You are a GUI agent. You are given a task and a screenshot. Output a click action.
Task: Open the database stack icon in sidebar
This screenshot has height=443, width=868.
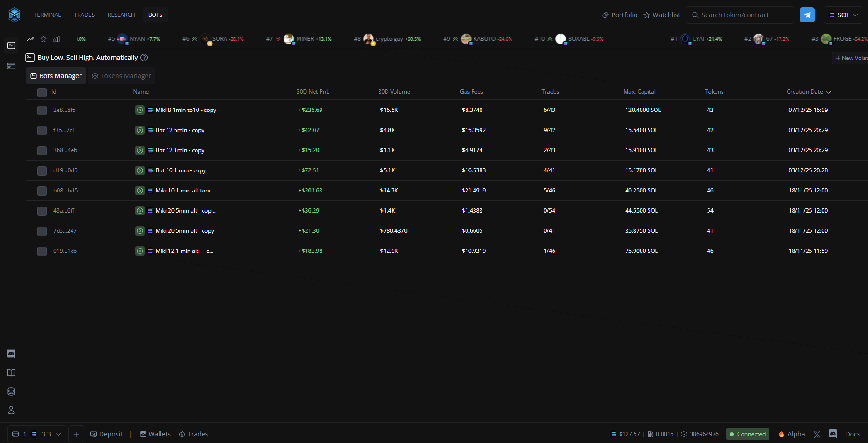pos(11,391)
